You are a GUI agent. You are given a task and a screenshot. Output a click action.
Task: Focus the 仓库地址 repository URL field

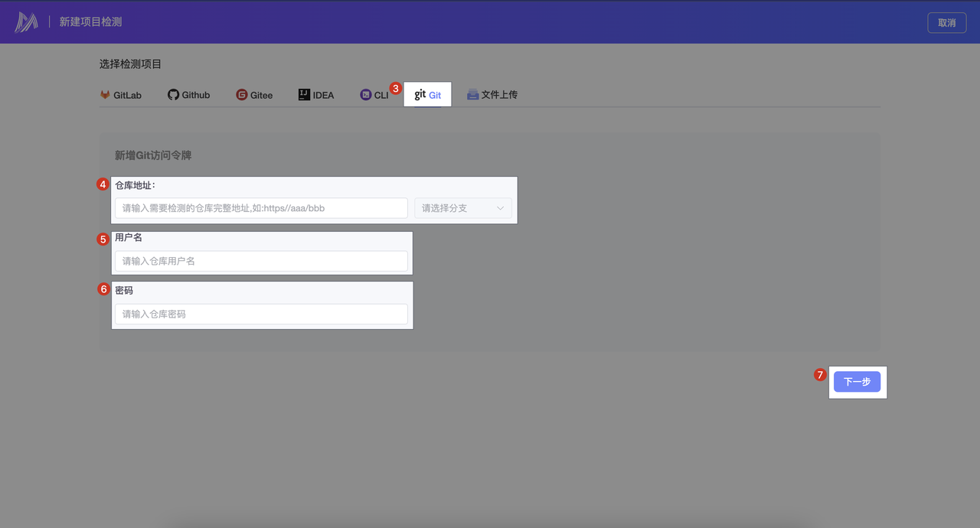[261, 208]
